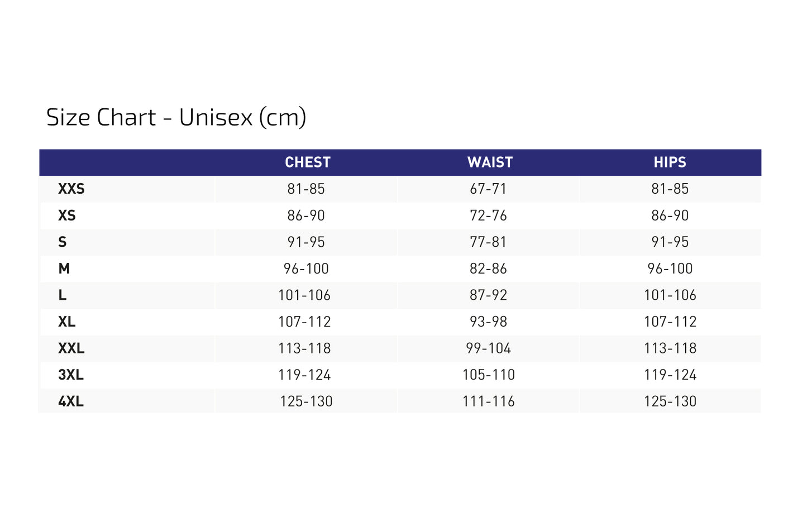Click hips value 86-90 for XS
This screenshot has height=532, width=807.
[x=670, y=215]
